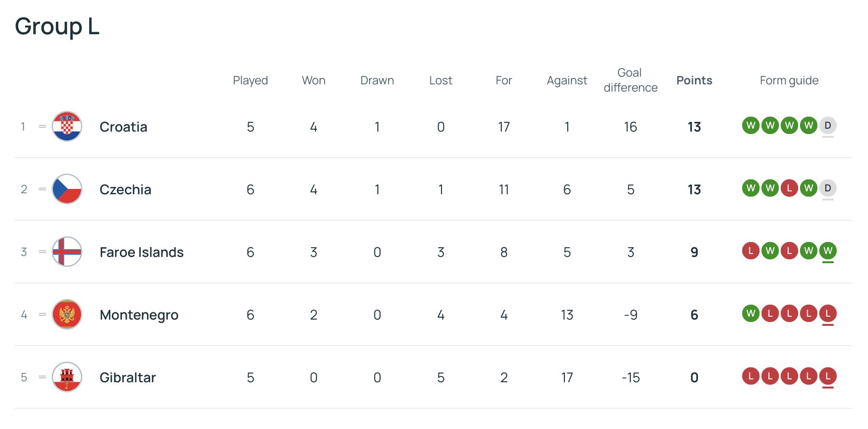
Task: Click the Czechia flag icon
Action: (67, 189)
